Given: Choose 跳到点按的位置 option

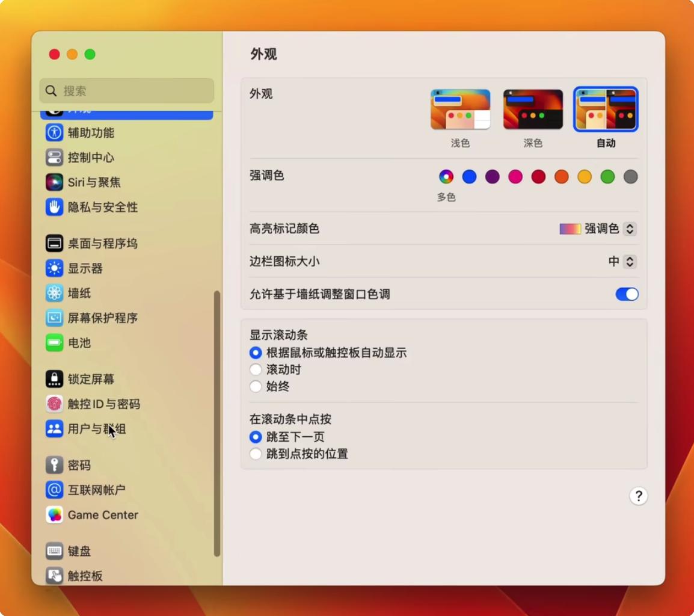Looking at the screenshot, I should tap(256, 454).
